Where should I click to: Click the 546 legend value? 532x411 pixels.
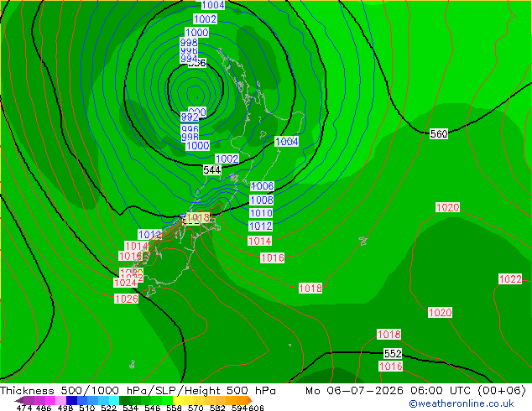point(152,408)
